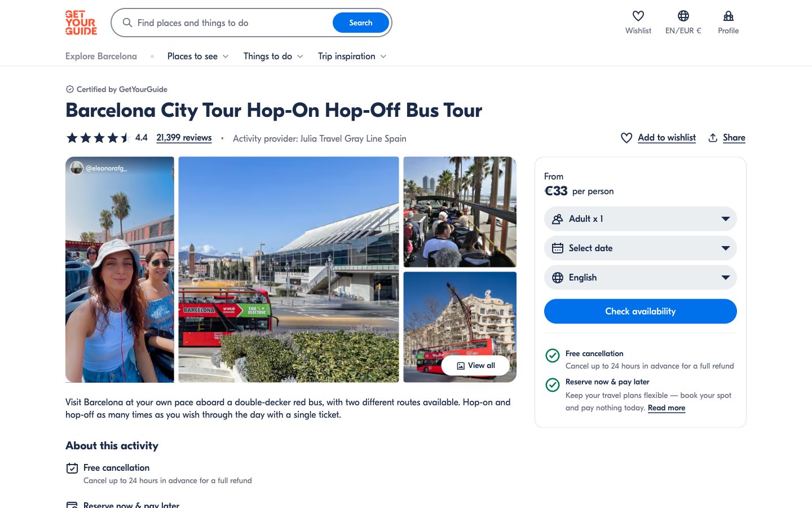Click the Share upload icon

point(713,138)
